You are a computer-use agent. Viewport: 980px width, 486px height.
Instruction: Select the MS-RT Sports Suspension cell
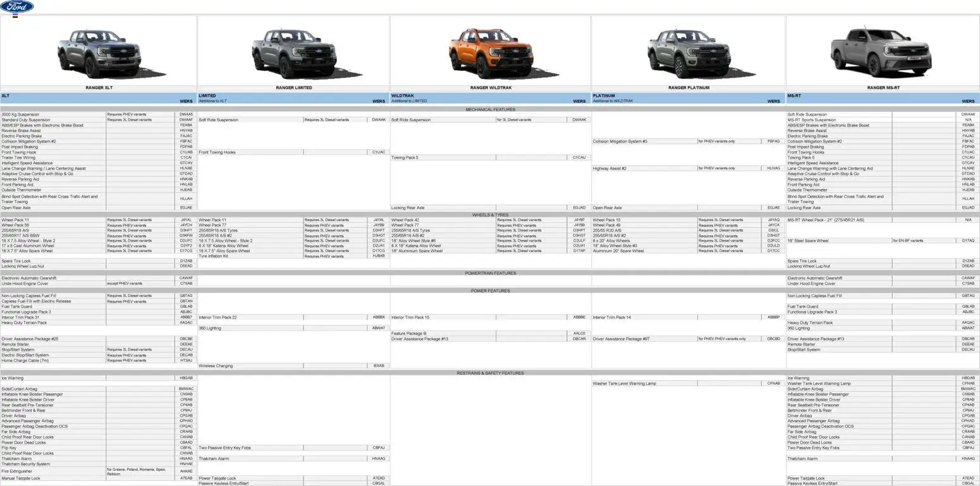click(x=838, y=120)
